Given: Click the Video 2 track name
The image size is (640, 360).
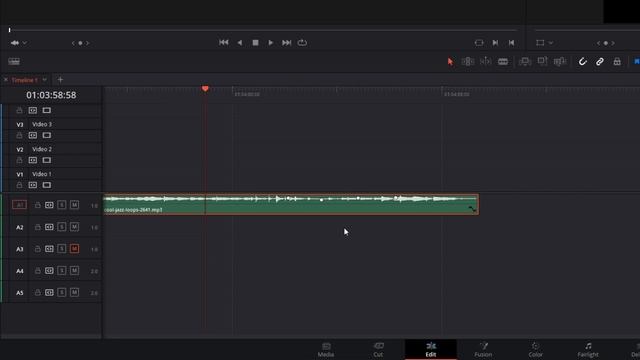Looking at the screenshot, I should coord(42,149).
